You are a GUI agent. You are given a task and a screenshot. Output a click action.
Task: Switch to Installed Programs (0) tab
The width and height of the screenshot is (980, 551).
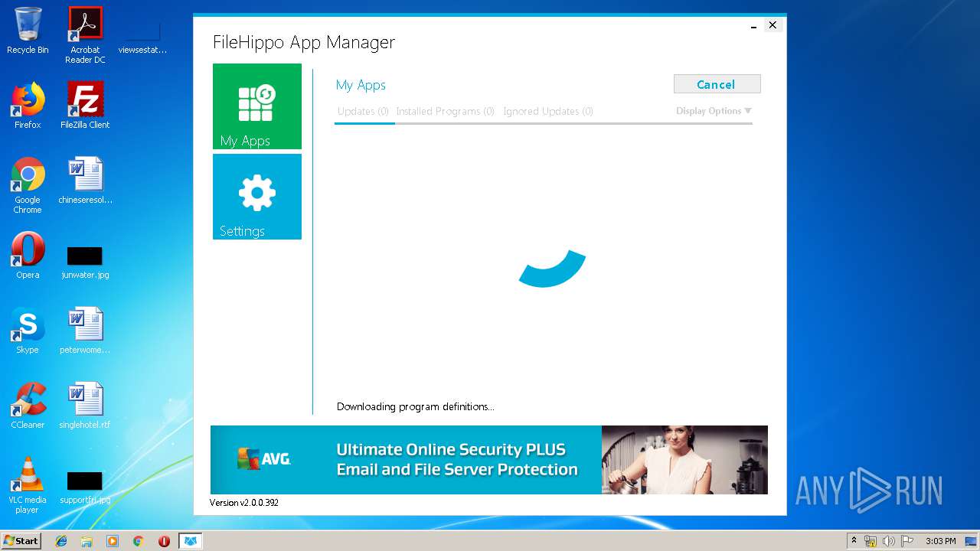pyautogui.click(x=445, y=112)
